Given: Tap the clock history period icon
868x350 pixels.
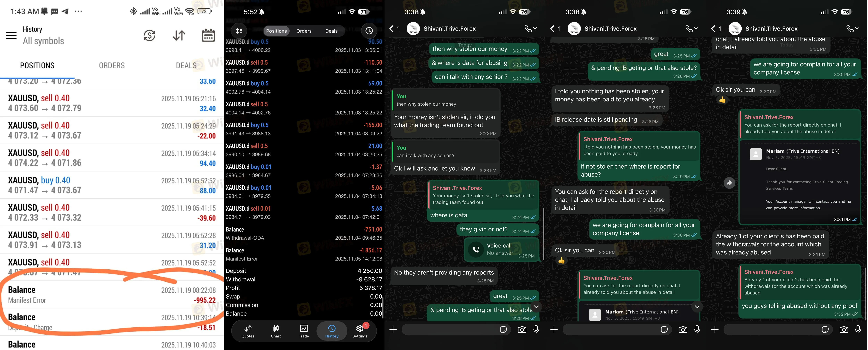Looking at the screenshot, I should [369, 31].
